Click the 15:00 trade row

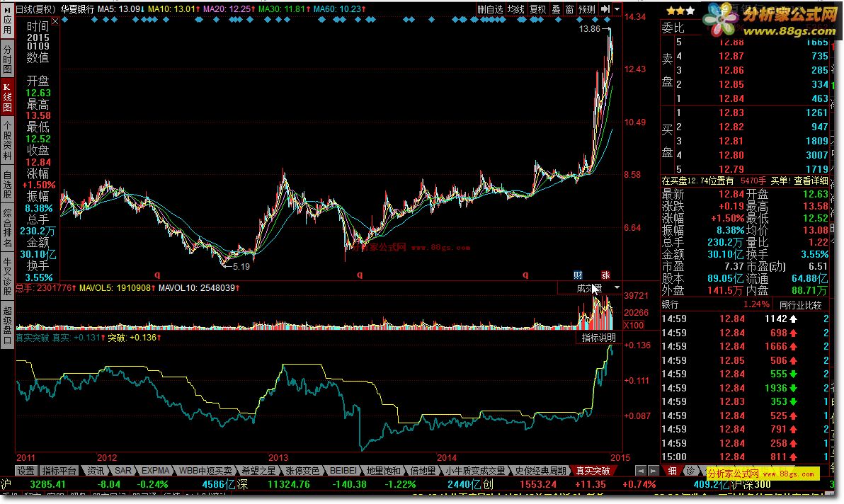click(745, 457)
